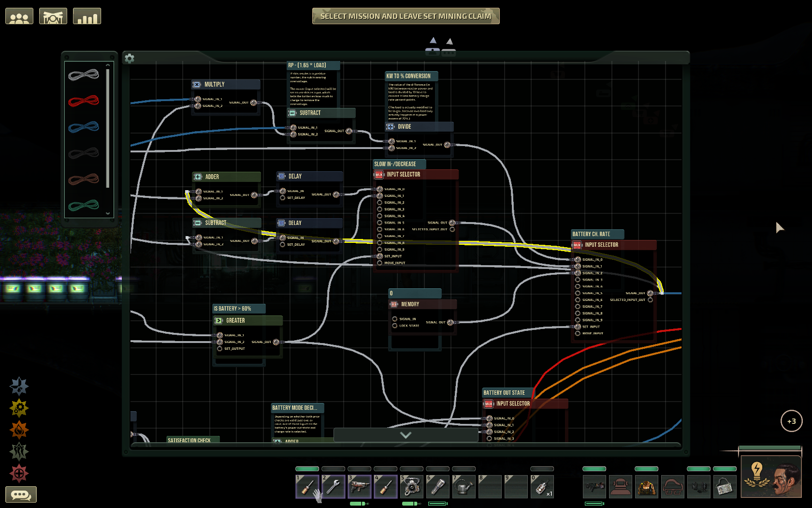812x508 pixels.
Task: Open circuit box settings gear
Action: pos(130,59)
